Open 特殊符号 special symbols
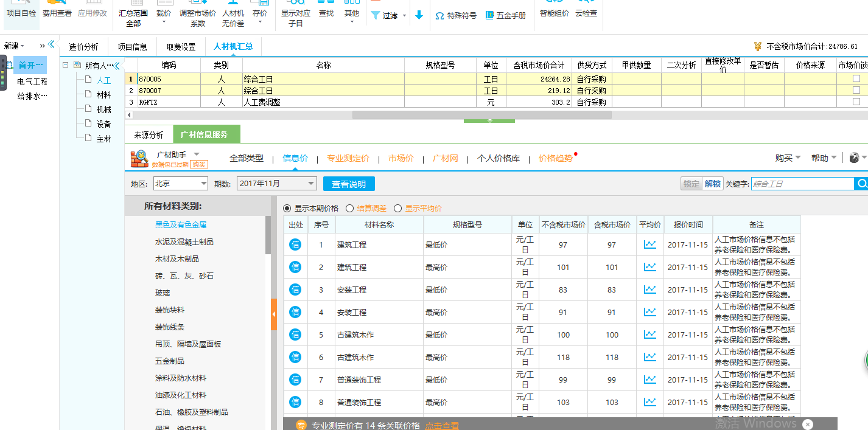The height and width of the screenshot is (430, 868). 456,16
